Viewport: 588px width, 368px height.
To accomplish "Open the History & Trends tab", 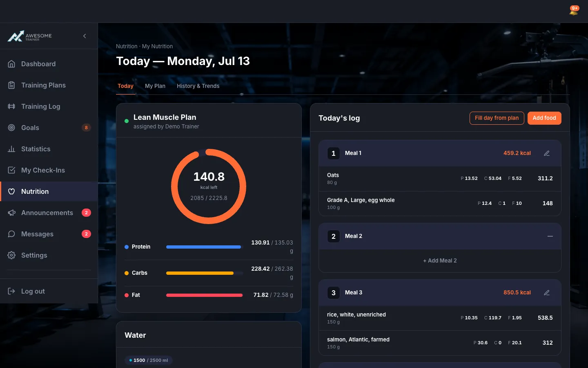I will [198, 86].
